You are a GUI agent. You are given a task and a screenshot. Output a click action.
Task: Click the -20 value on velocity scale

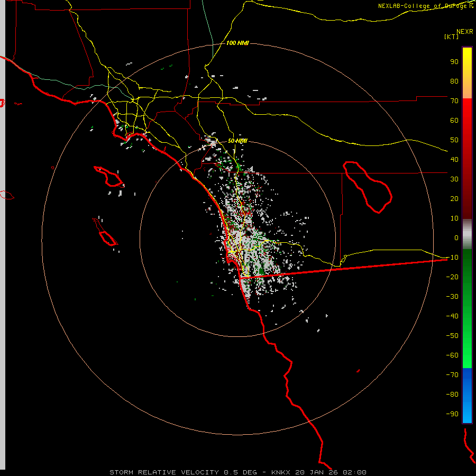452,277
